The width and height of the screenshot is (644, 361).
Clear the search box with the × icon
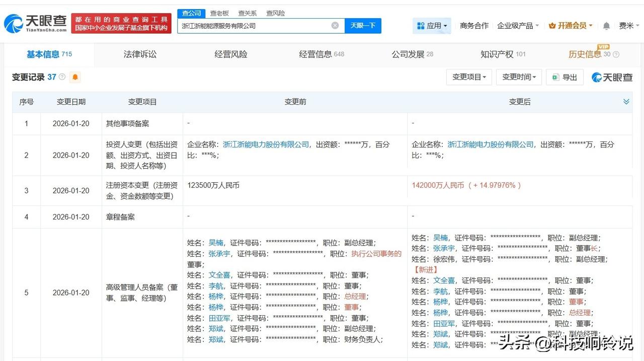pyautogui.click(x=334, y=26)
